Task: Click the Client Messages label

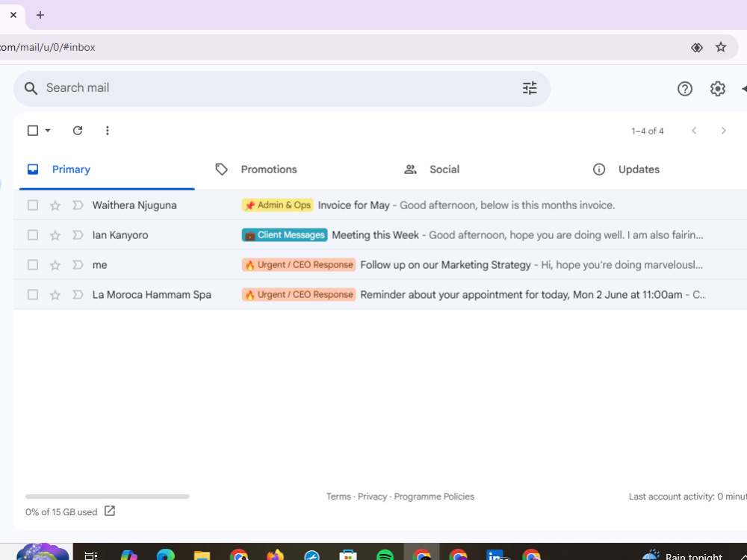Action: [285, 235]
